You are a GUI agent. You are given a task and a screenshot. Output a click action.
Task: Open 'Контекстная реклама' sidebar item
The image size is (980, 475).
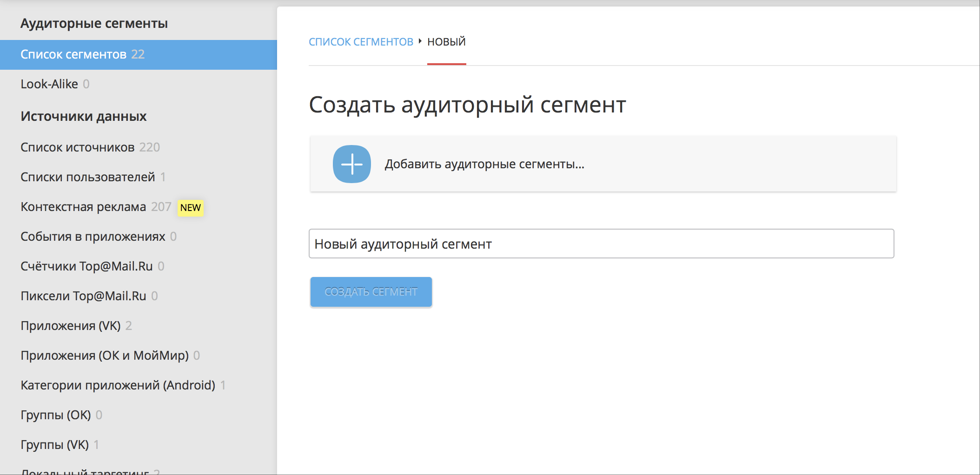(x=83, y=207)
